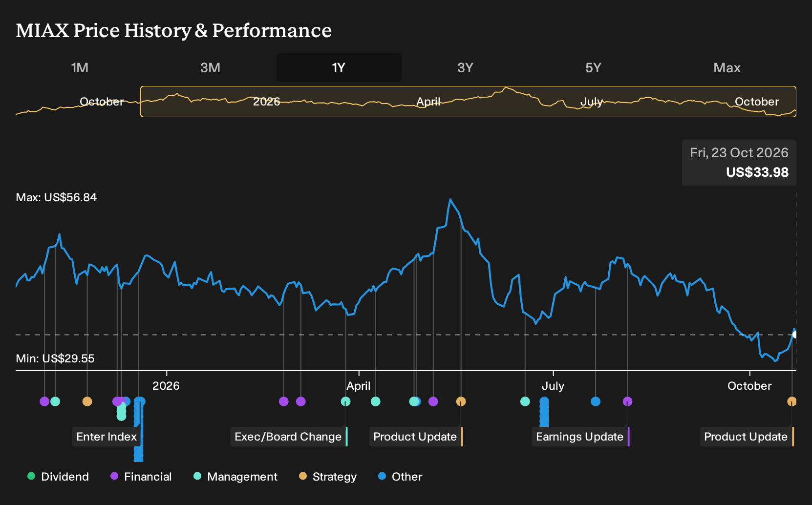Toggle Strategy events in the legend
The image size is (812, 505).
click(x=328, y=477)
